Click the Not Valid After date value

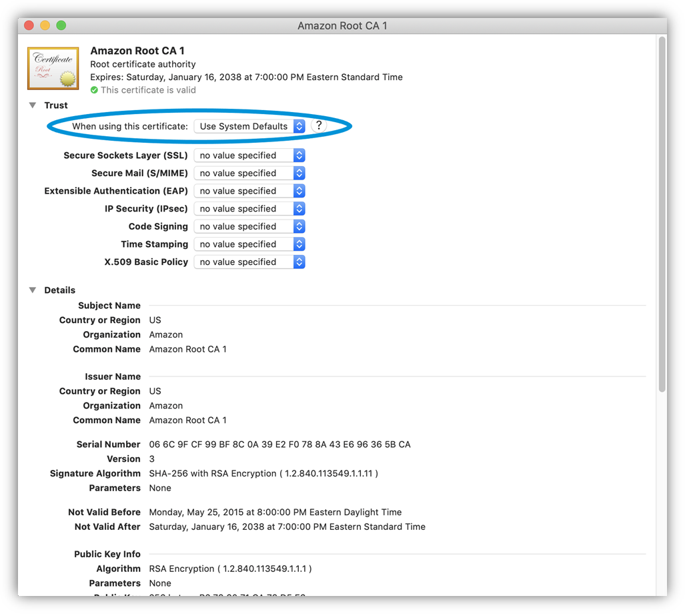pyautogui.click(x=287, y=527)
